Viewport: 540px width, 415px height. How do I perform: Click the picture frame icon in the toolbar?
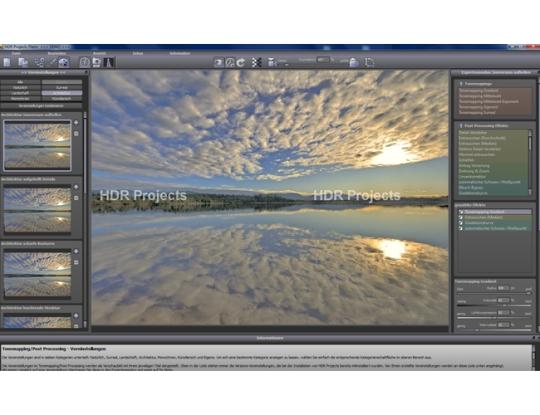click(97, 62)
